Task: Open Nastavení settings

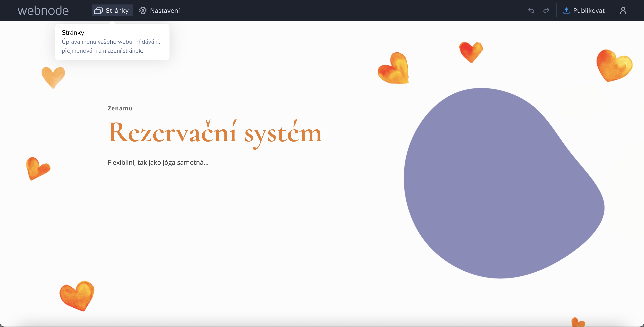Action: pos(160,10)
